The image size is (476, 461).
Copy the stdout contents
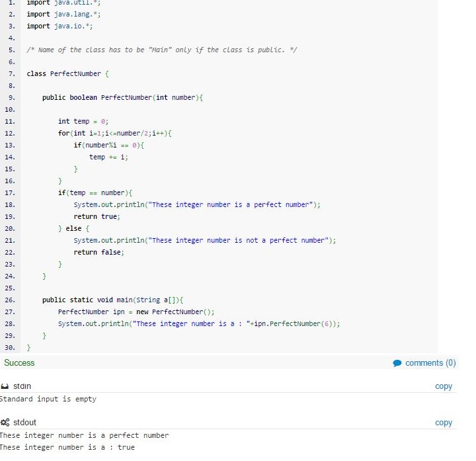click(x=444, y=423)
